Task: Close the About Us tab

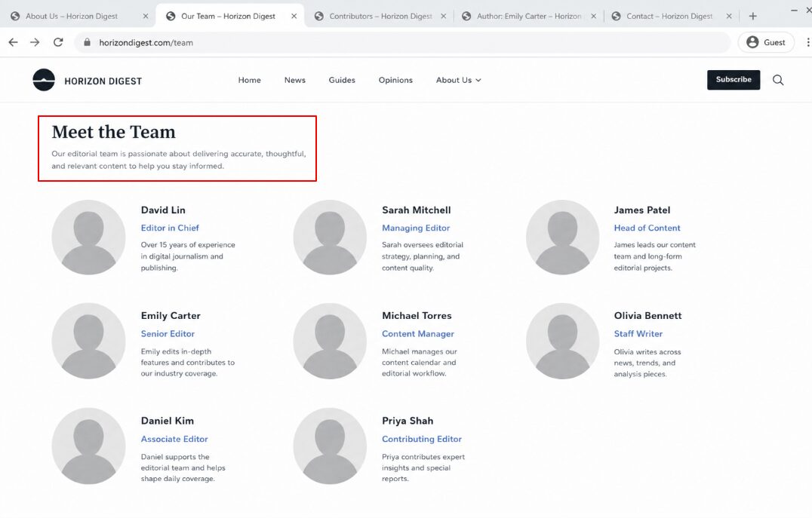Action: [146, 16]
